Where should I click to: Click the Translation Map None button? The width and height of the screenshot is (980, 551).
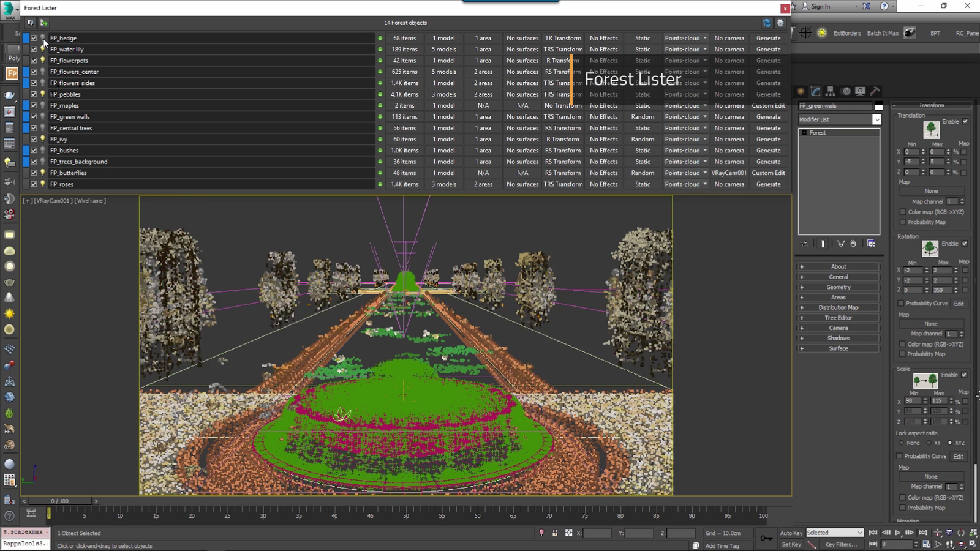coord(931,191)
